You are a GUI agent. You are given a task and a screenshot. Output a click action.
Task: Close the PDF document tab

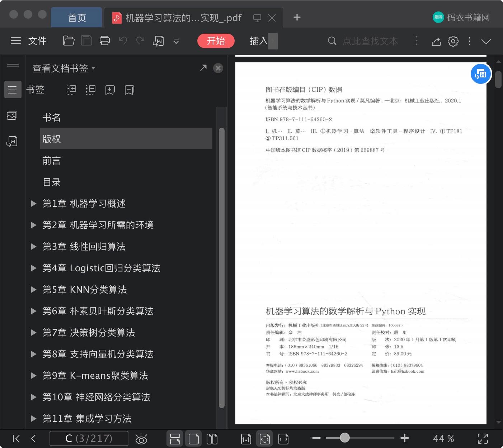(272, 18)
